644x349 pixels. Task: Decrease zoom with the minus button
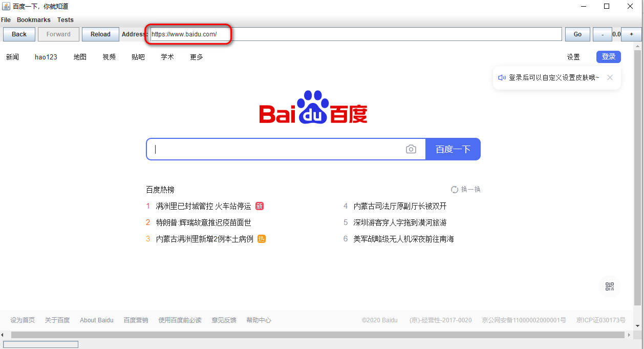(603, 34)
